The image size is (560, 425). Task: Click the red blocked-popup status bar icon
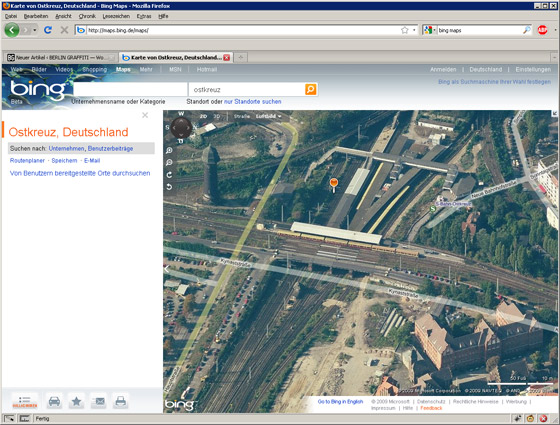click(543, 418)
